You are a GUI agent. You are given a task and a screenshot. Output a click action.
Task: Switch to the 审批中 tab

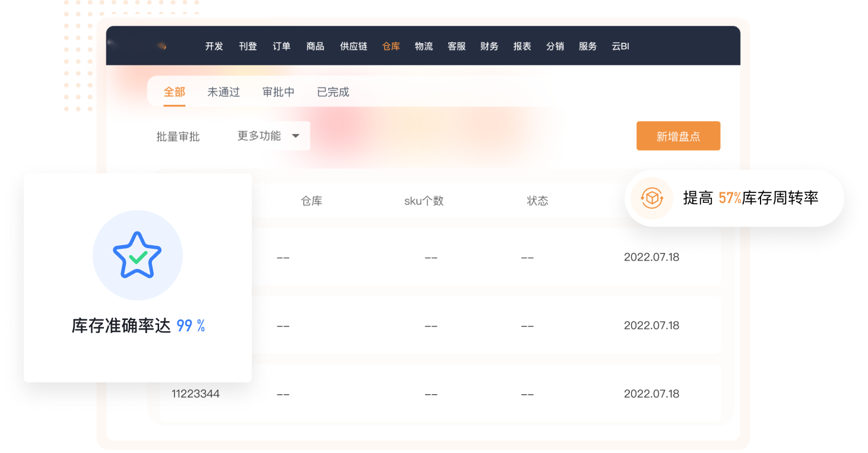tap(278, 92)
